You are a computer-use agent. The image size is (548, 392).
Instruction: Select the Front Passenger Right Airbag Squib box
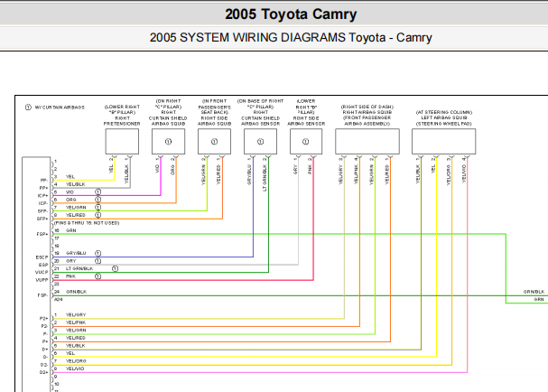tap(367, 141)
